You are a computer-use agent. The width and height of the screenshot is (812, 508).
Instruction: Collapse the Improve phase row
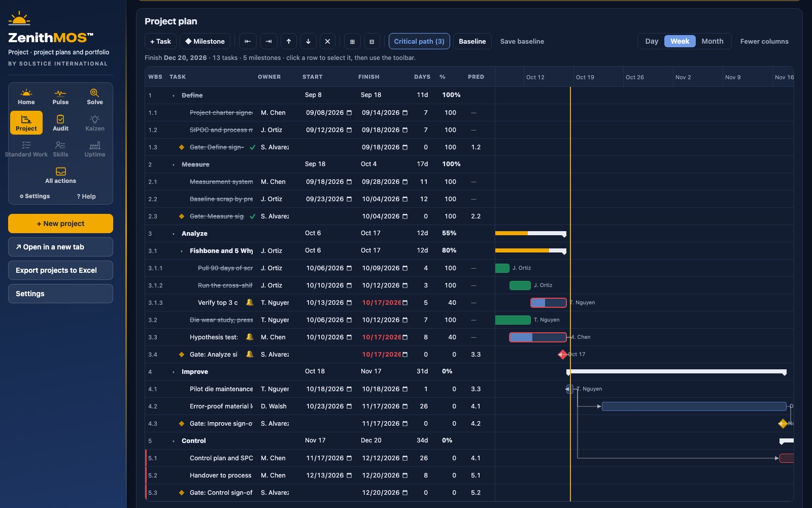[x=174, y=372]
